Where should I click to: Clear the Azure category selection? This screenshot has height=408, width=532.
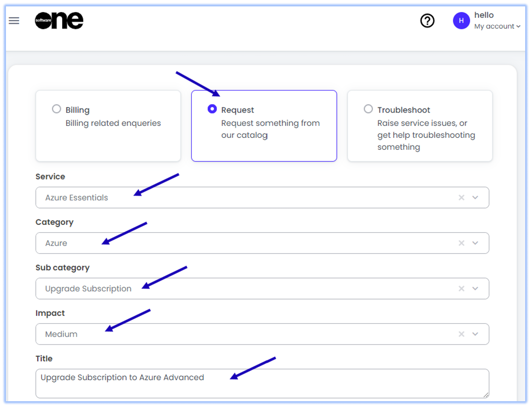tap(461, 243)
